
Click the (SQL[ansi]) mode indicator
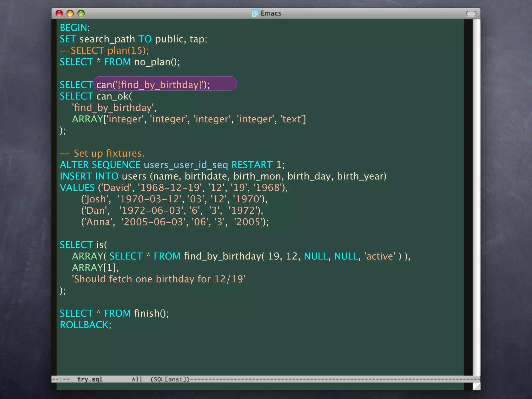170,379
